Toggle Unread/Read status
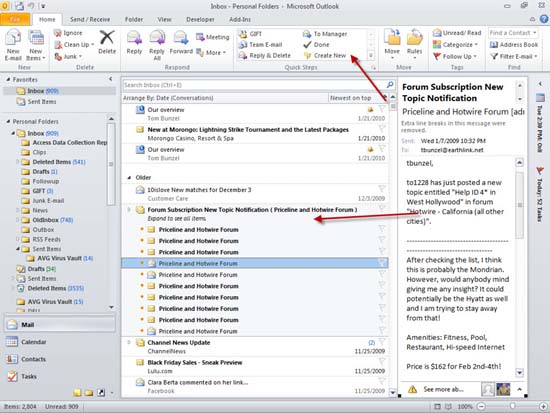The height and width of the screenshot is (413, 550). click(457, 33)
